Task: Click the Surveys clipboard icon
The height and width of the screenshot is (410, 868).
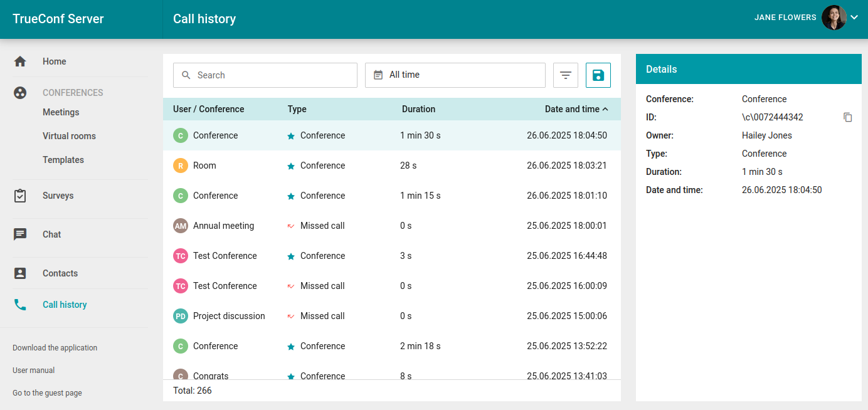Action: click(x=20, y=196)
